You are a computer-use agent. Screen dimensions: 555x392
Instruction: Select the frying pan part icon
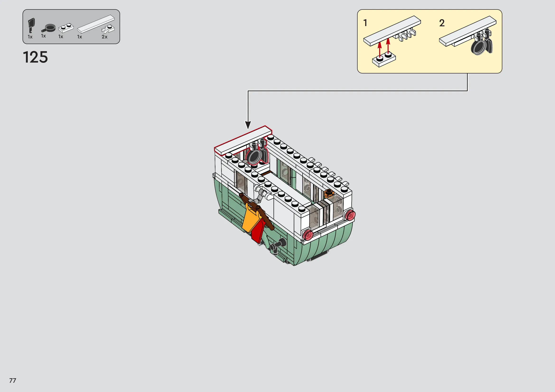tap(48, 28)
